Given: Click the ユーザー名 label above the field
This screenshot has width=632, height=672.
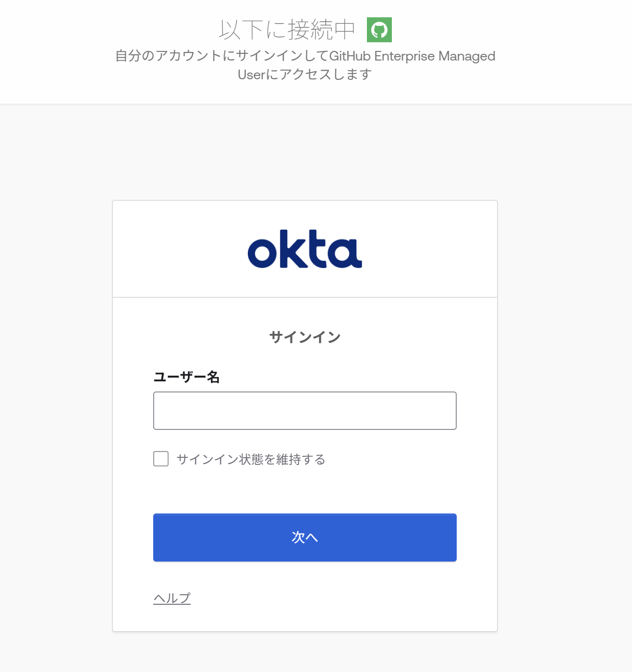Looking at the screenshot, I should (187, 378).
